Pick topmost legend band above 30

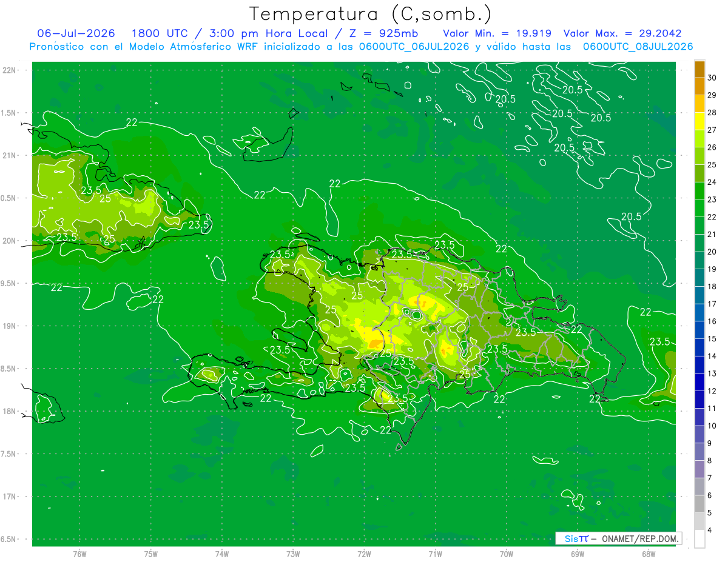coord(699,69)
